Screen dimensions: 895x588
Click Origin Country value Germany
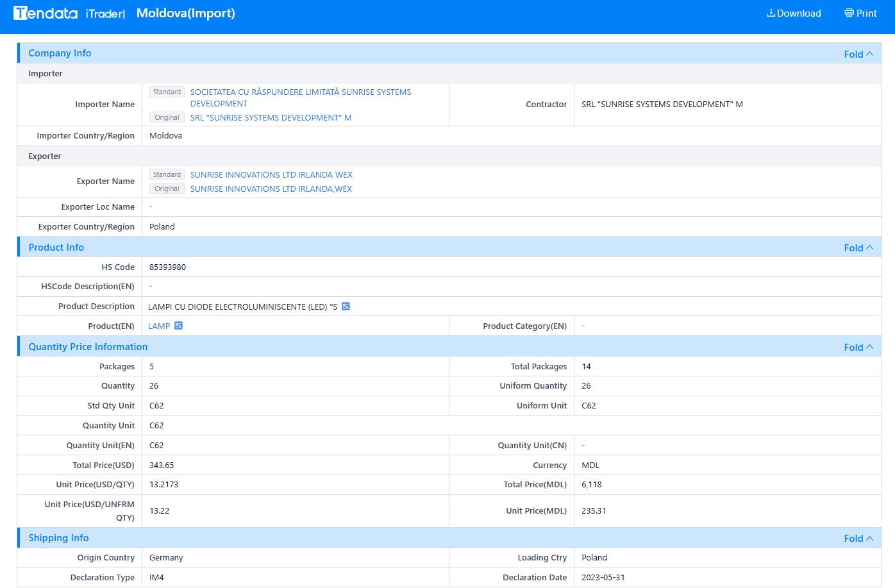[166, 558]
